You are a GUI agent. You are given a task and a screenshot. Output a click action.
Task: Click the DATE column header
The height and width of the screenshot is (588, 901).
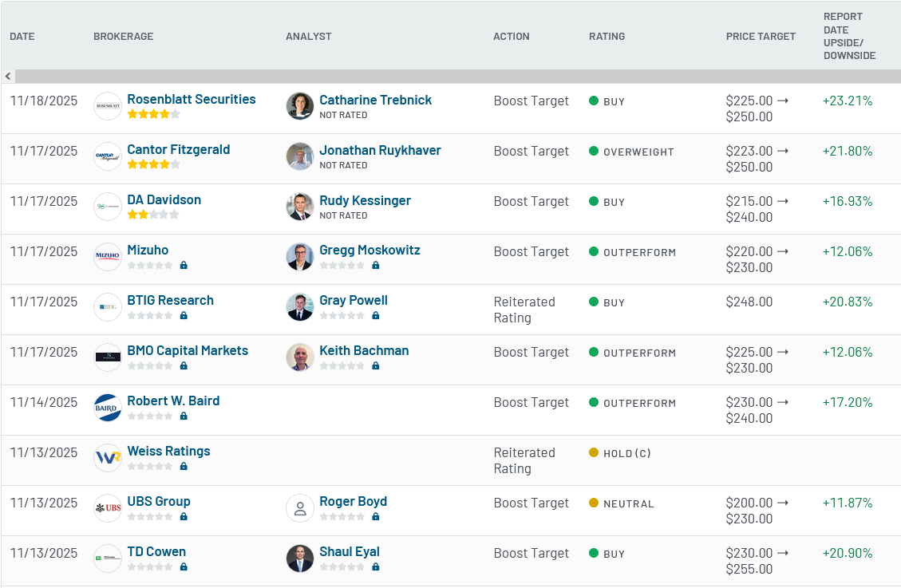[x=22, y=36]
